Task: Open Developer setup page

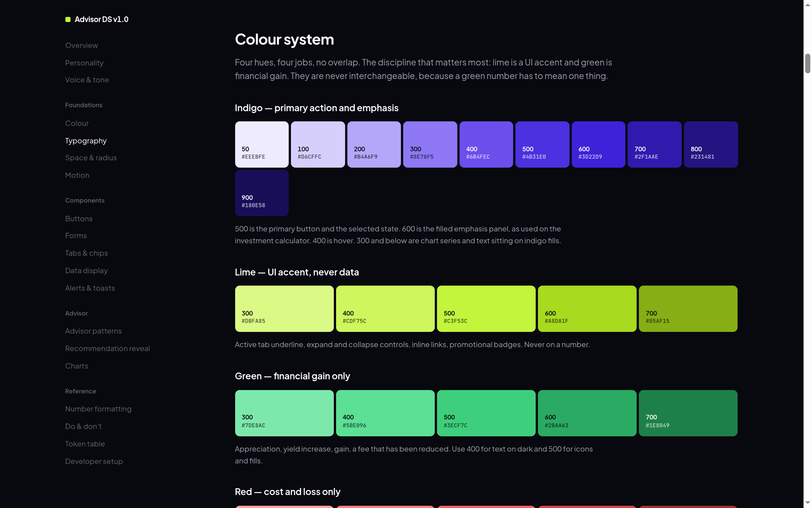Action: (94, 461)
